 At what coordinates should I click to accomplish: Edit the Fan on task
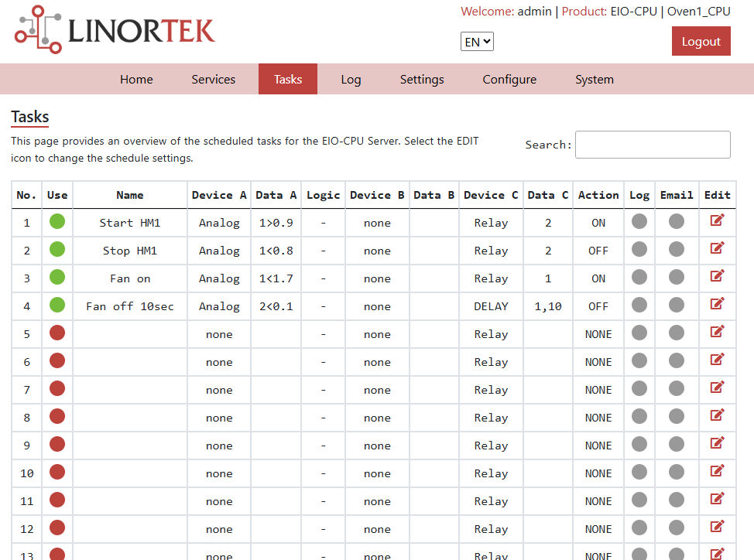[717, 276]
